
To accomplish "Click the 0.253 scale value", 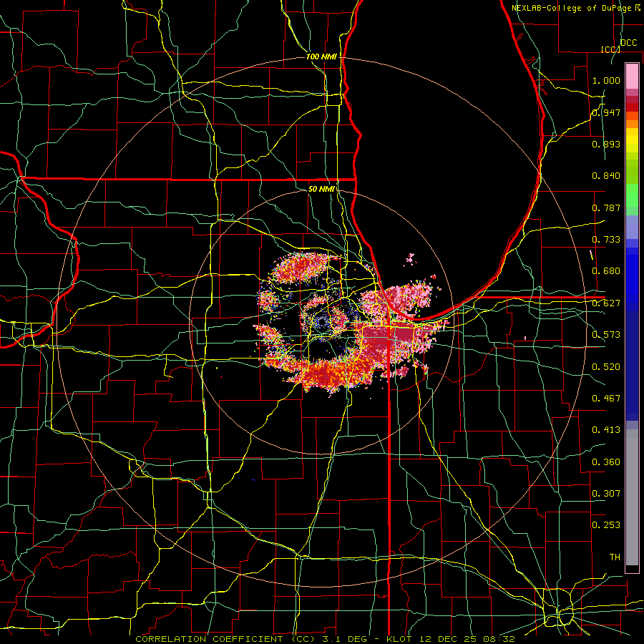I will pos(606,525).
